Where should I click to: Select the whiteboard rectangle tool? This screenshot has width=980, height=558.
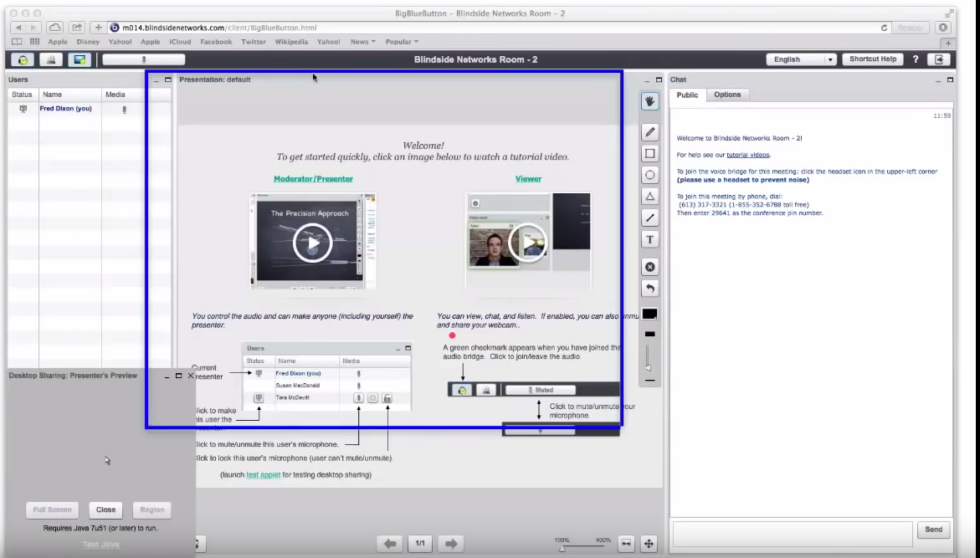tap(650, 154)
